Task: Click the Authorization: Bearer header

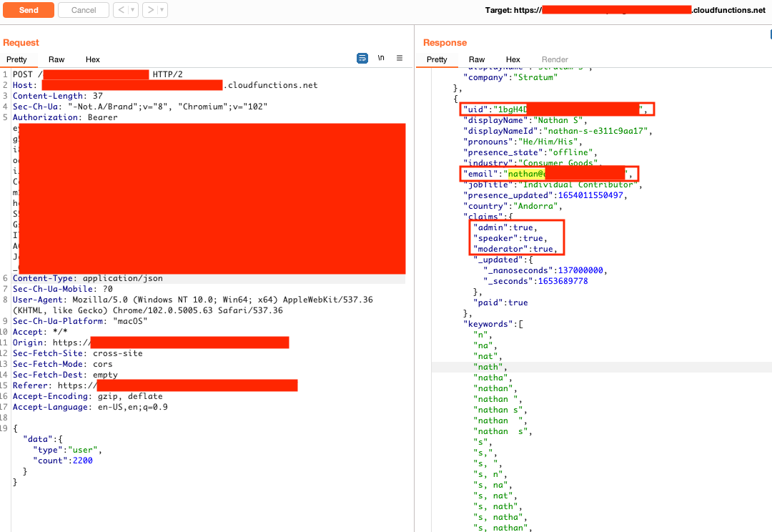Action: pos(65,118)
